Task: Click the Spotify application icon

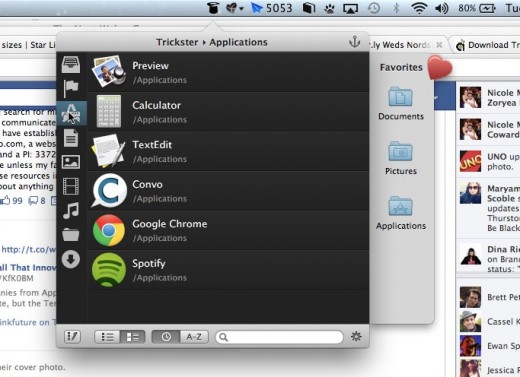Action: [109, 270]
